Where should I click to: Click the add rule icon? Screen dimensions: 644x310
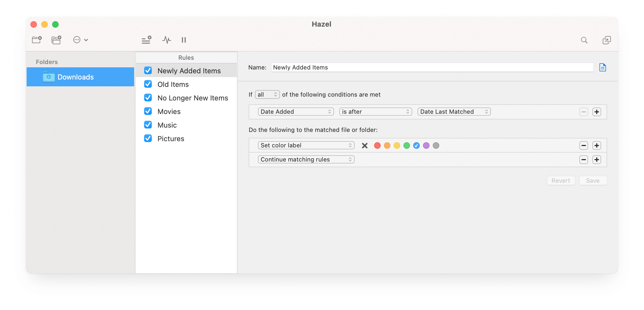point(146,40)
